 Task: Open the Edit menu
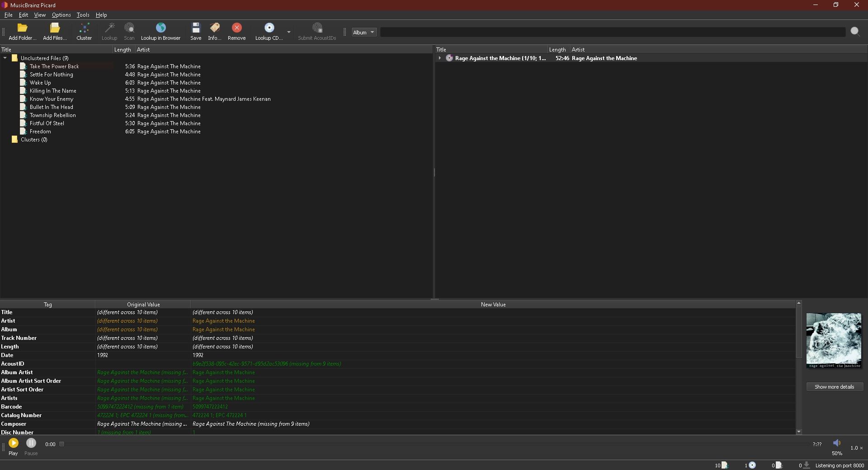[x=24, y=15]
